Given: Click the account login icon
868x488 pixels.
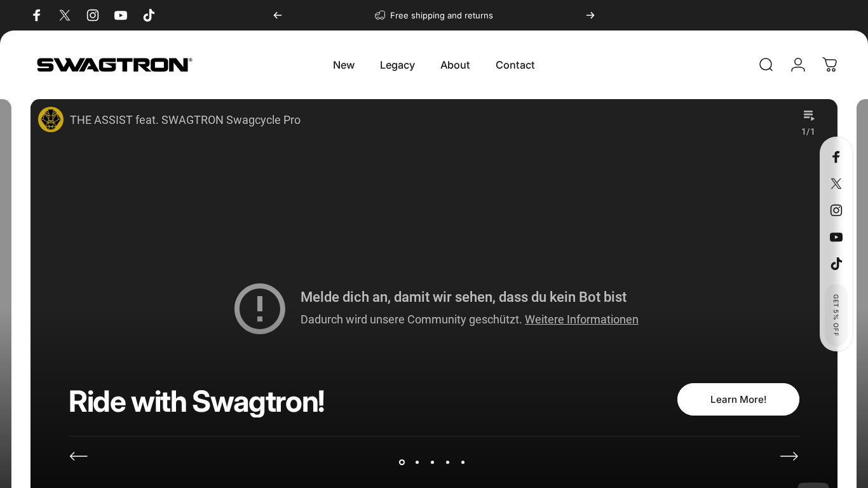Looking at the screenshot, I should (797, 64).
